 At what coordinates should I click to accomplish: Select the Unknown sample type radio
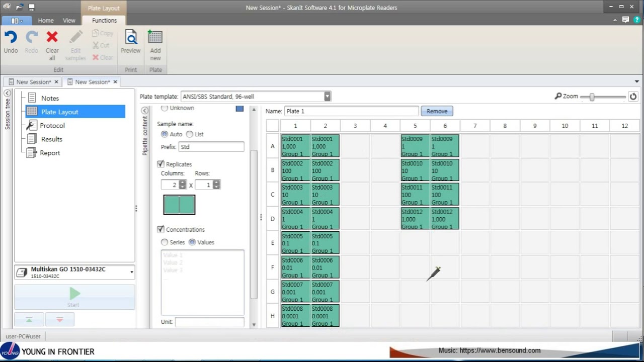click(165, 108)
